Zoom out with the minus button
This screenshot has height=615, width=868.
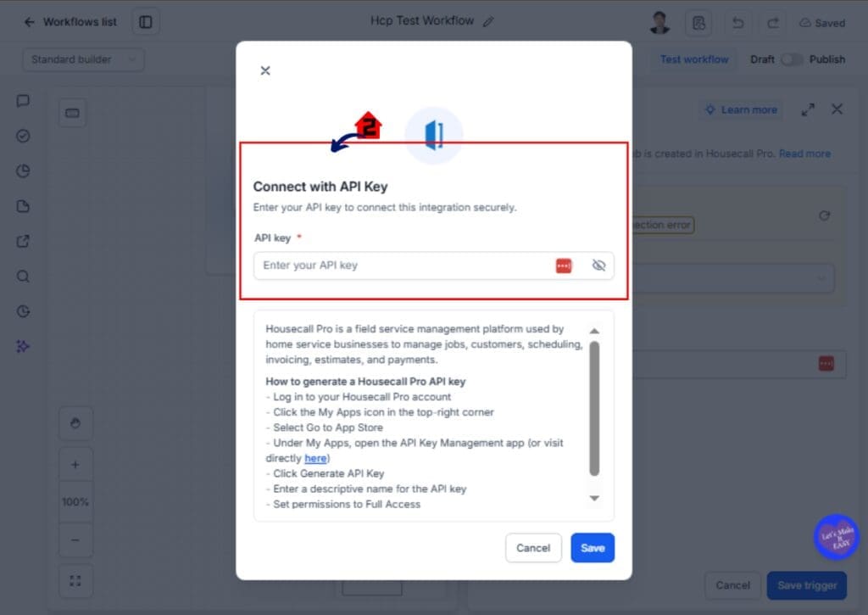click(x=75, y=540)
